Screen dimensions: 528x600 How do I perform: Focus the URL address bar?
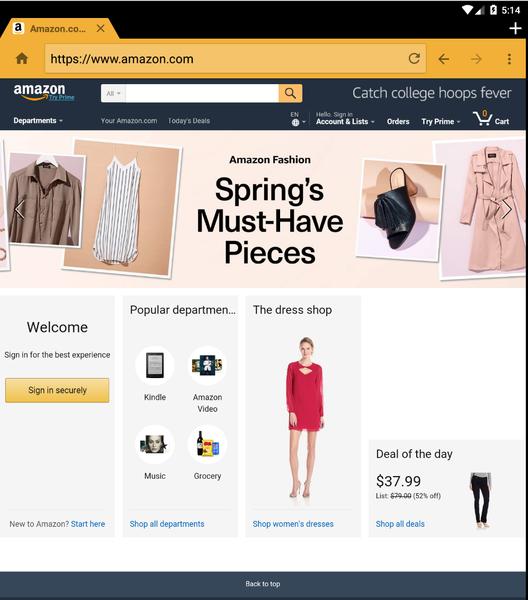click(226, 59)
